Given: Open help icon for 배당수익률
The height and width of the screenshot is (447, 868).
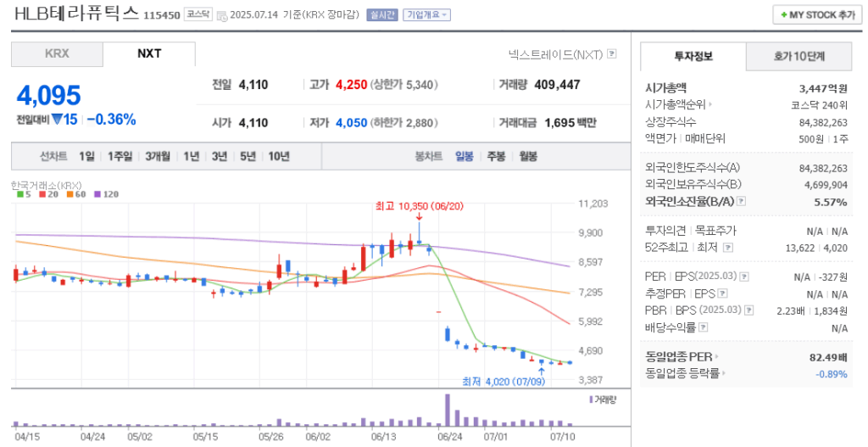Looking at the screenshot, I should pos(703,327).
